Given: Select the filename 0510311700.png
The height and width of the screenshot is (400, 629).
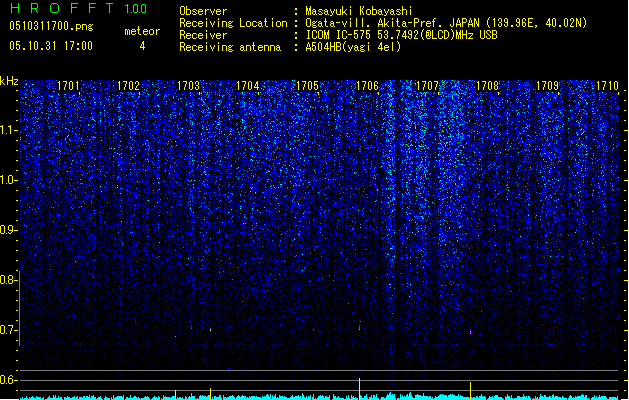Looking at the screenshot, I should point(51,26).
